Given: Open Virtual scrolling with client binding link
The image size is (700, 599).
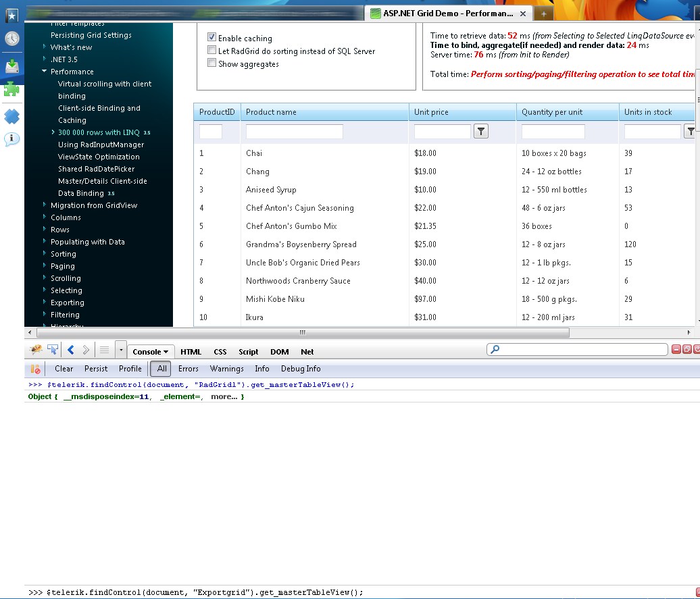Looking at the screenshot, I should (x=105, y=90).
